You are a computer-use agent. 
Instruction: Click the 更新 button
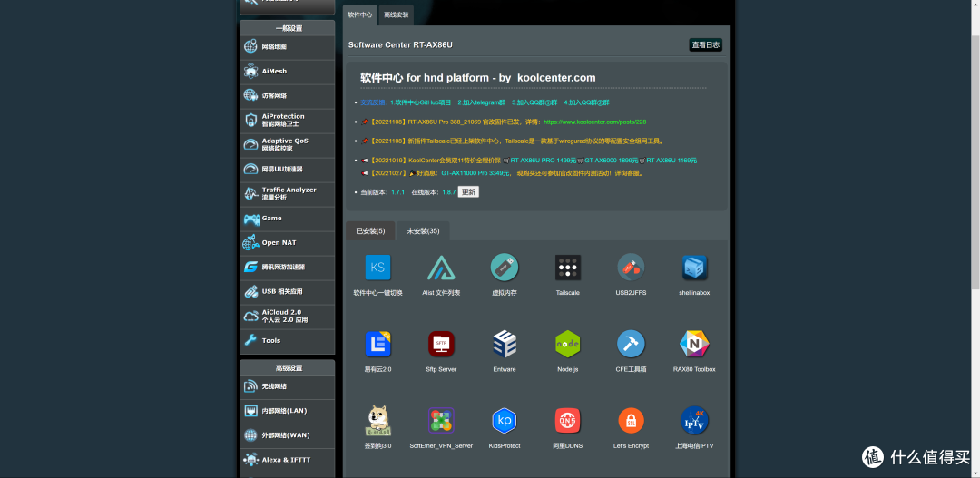pos(469,192)
